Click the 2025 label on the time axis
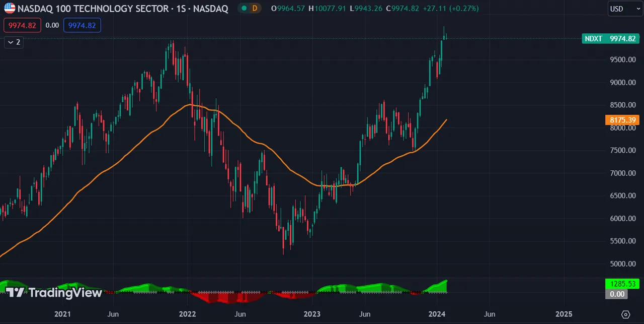 [563, 314]
